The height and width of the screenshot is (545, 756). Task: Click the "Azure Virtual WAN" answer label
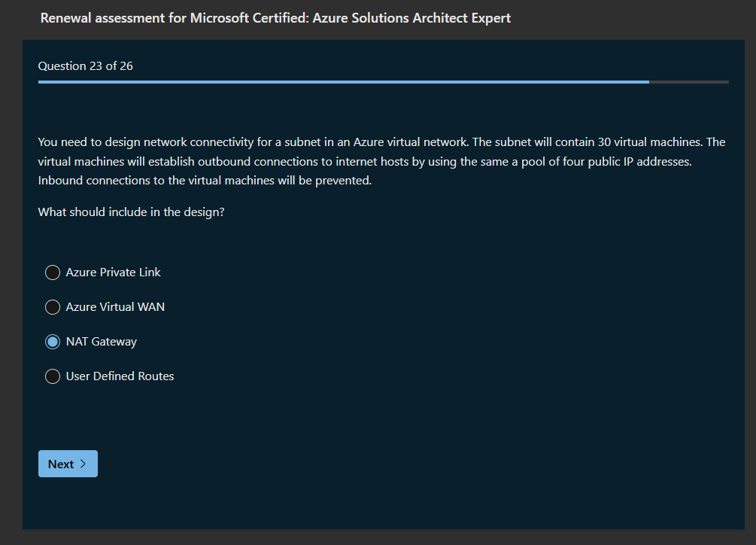click(115, 307)
